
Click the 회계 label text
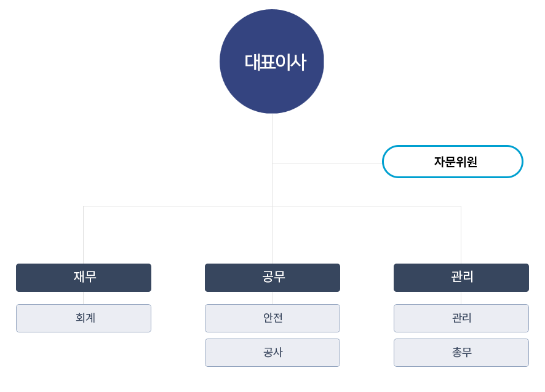pyautogui.click(x=85, y=318)
